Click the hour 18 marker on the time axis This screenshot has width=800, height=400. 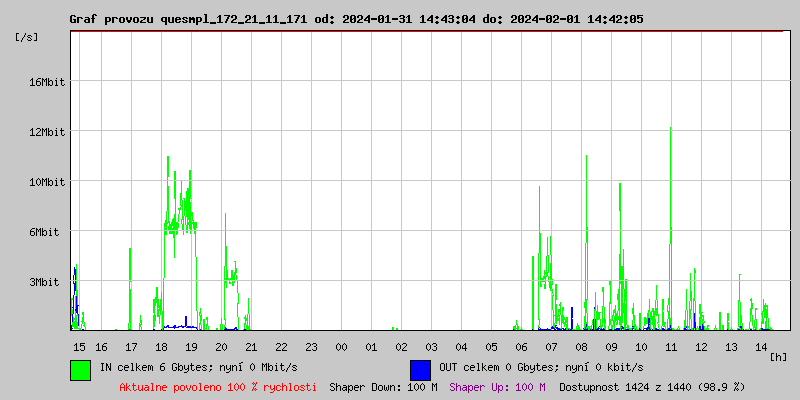click(x=161, y=347)
